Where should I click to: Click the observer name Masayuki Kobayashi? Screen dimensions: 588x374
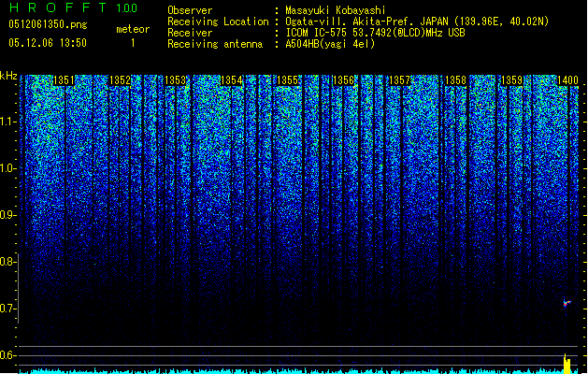[x=336, y=10]
